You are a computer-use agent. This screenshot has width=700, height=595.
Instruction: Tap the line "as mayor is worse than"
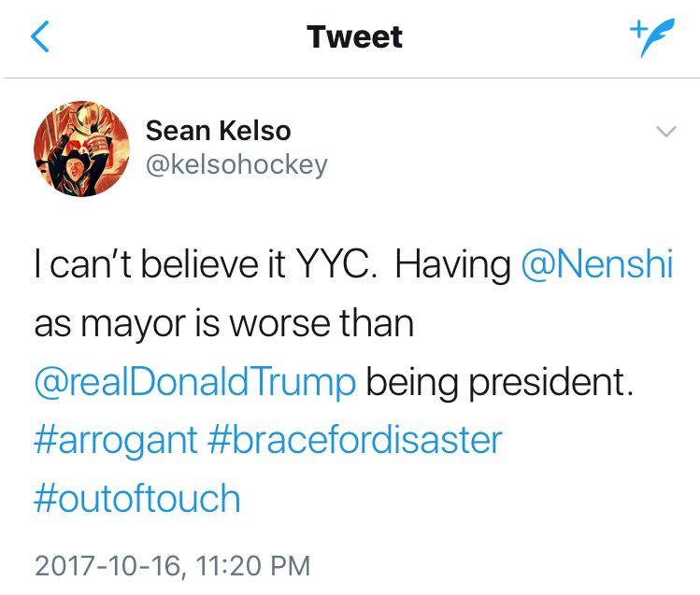tap(223, 324)
